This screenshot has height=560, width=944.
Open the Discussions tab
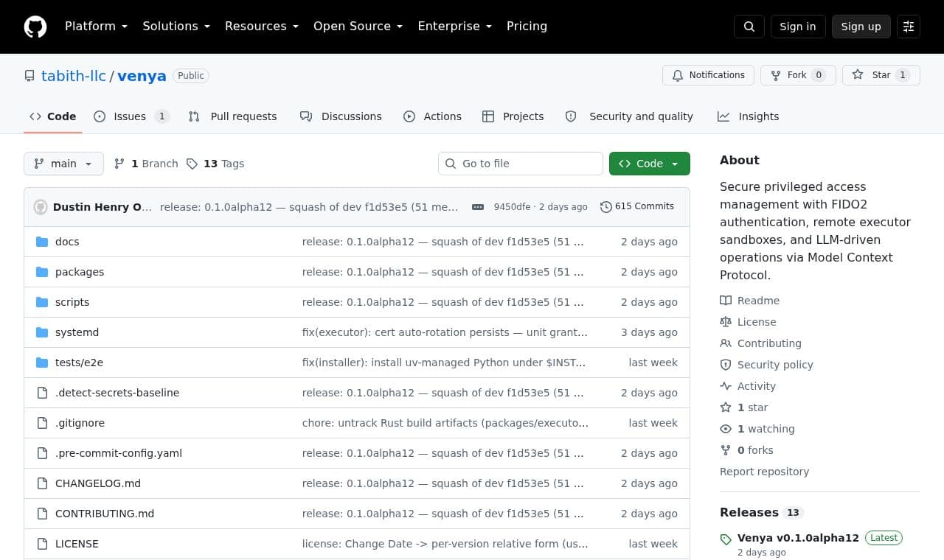[341, 116]
